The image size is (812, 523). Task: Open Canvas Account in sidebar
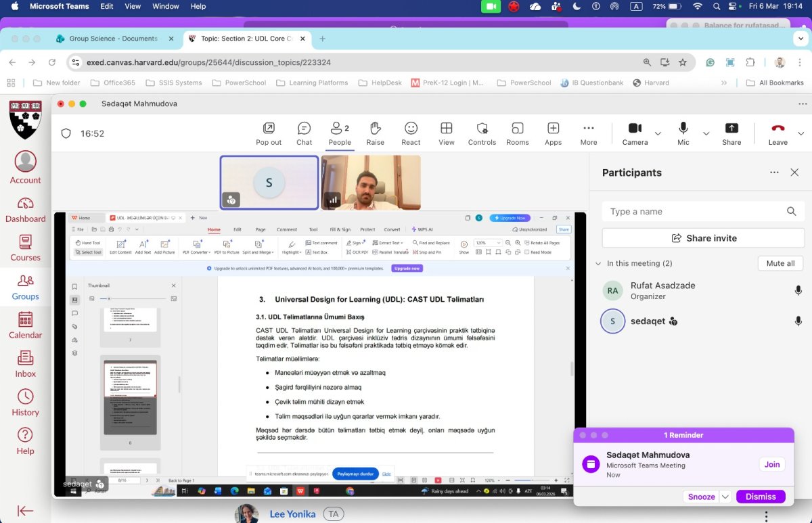tap(26, 167)
